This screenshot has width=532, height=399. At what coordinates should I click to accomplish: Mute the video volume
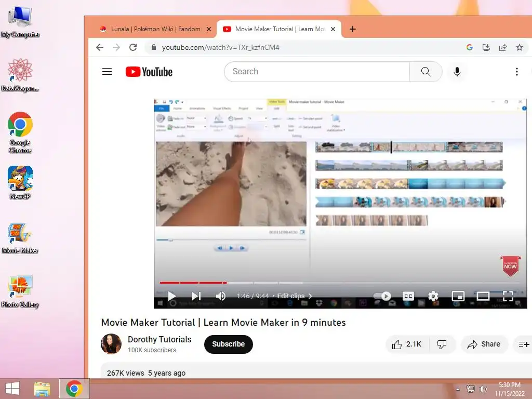[220, 296]
